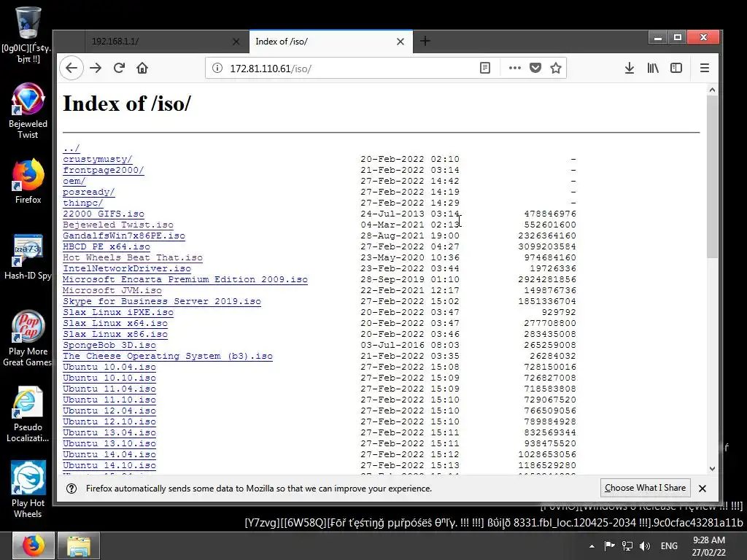Download GandalfsWin7x86PE.iso
The image size is (747, 560).
[x=124, y=236]
